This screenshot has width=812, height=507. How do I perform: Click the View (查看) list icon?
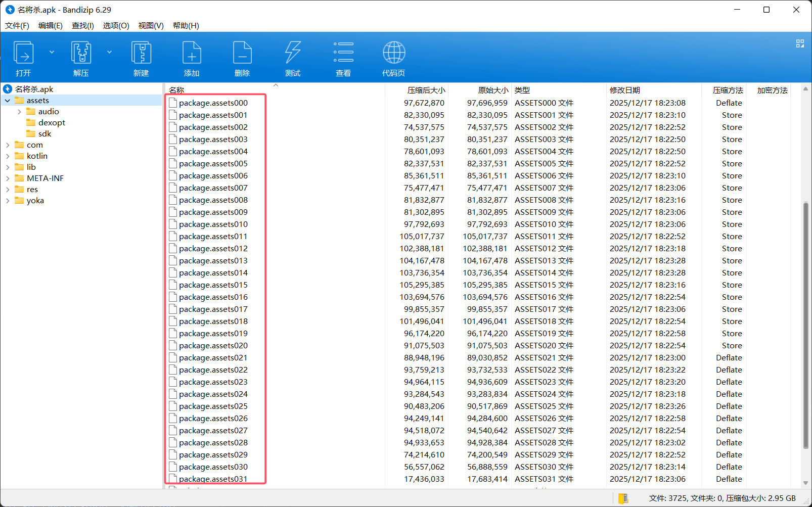tap(343, 53)
